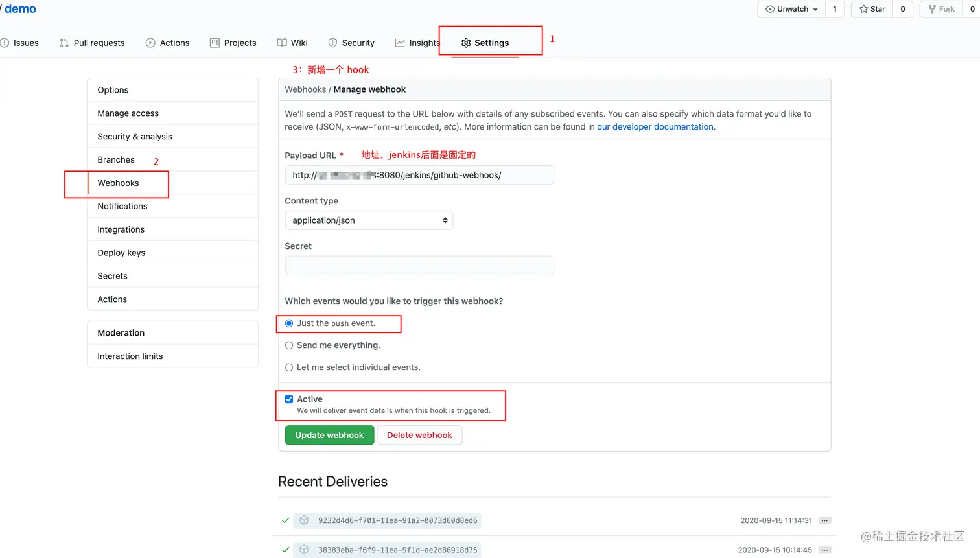Open Deploy keys settings
The height and width of the screenshot is (558, 980).
(x=173, y=253)
